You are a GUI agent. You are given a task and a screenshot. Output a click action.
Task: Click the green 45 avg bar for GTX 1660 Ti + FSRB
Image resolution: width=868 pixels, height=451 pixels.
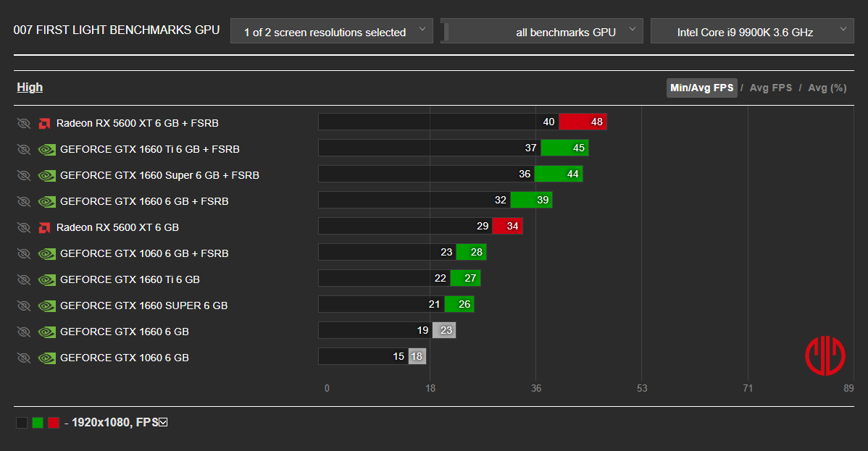point(564,148)
